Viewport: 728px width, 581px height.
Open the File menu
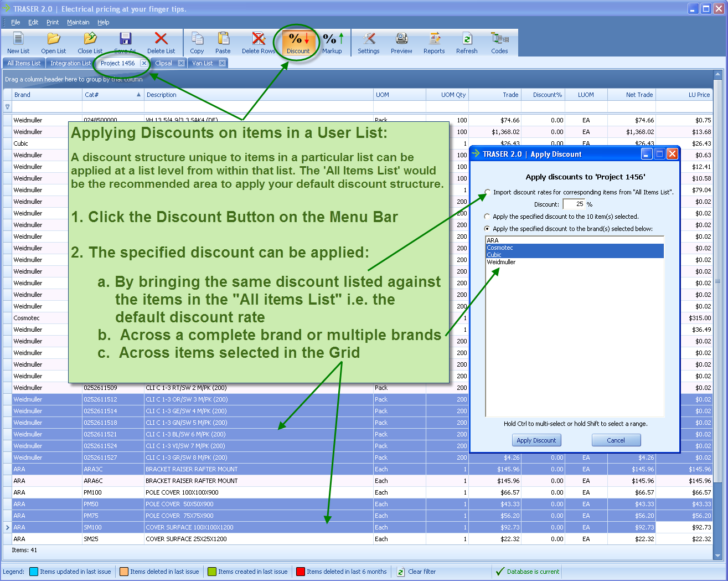[16, 22]
